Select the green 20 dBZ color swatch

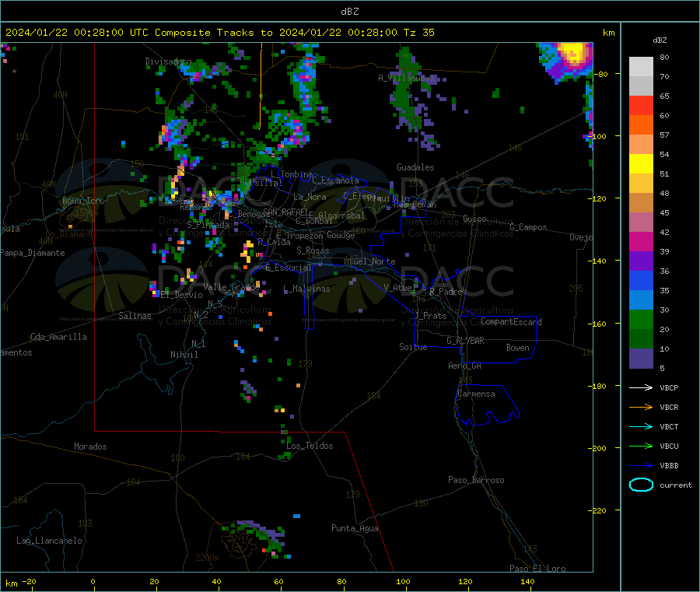coord(641,319)
